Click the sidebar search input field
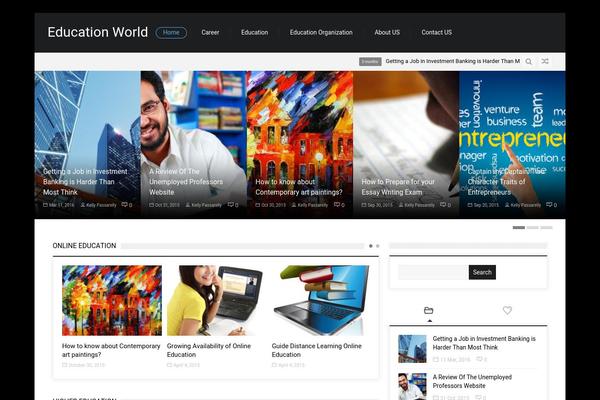This screenshot has width=600, height=400. (433, 272)
